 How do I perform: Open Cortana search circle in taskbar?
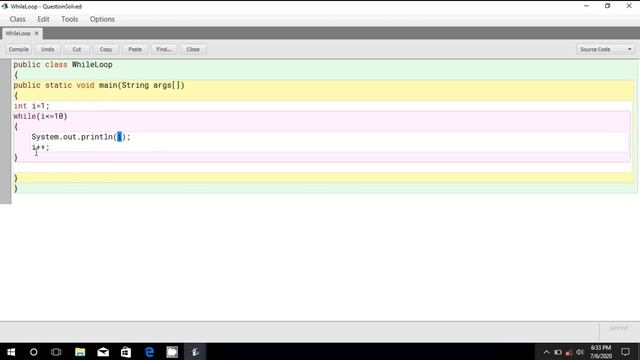coord(33,352)
